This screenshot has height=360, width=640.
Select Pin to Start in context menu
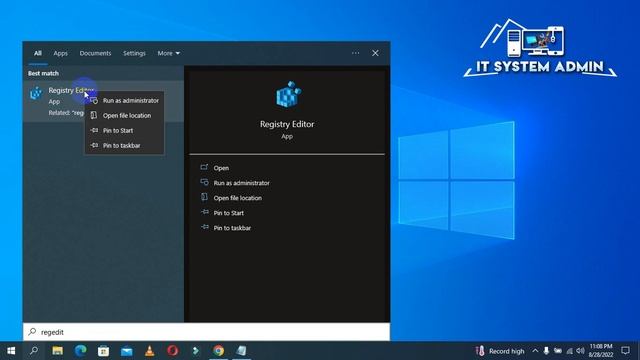point(124,131)
